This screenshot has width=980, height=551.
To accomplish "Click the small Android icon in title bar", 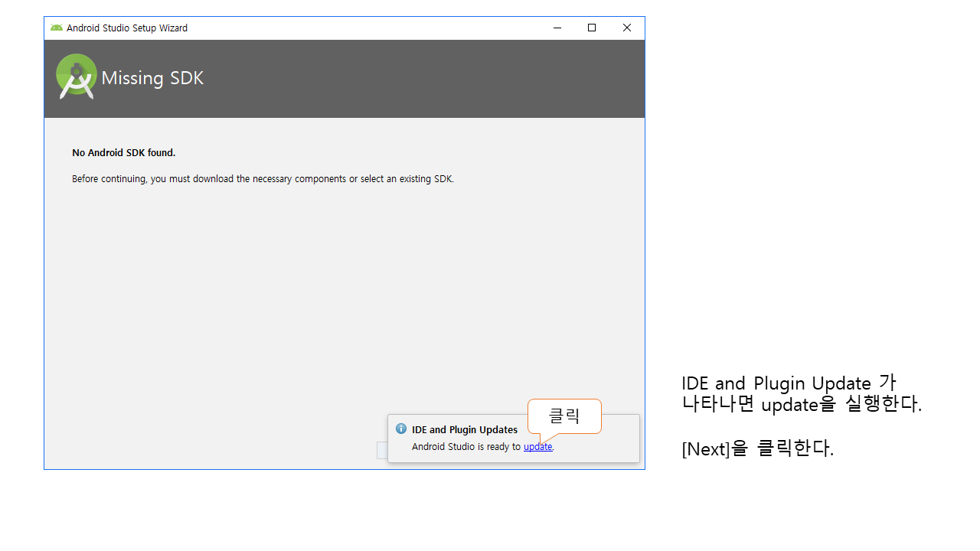I will point(57,28).
